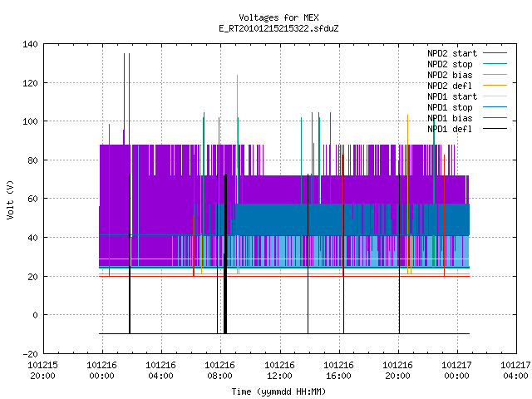The height and width of the screenshot is (399, 532).
Task: Select the NPD2 bias legend label
Action: pos(450,75)
